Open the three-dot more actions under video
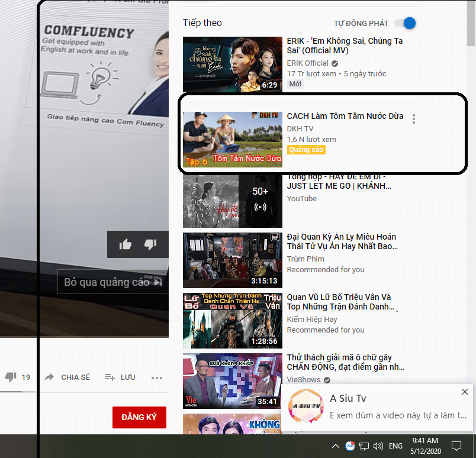Image resolution: width=476 pixels, height=458 pixels. 156,378
